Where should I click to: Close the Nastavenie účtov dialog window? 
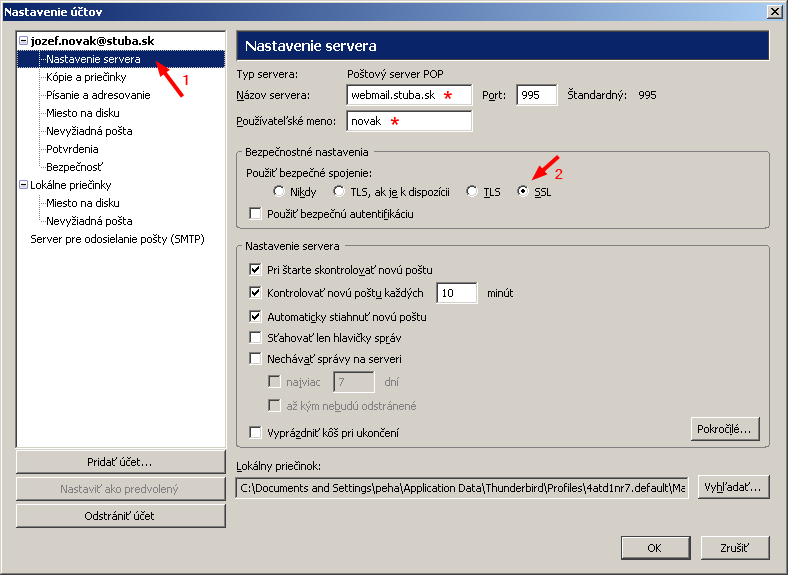[x=774, y=11]
